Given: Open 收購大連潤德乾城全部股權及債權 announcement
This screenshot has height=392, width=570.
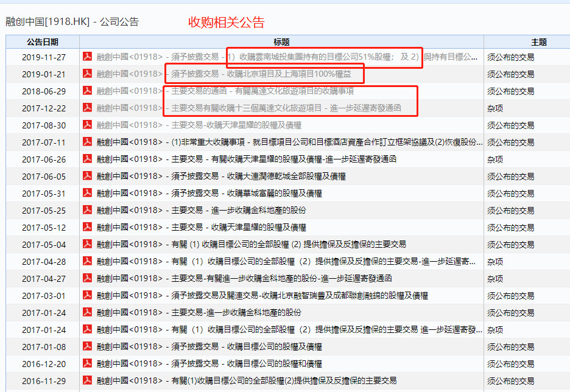Looking at the screenshot, I should (221, 176).
